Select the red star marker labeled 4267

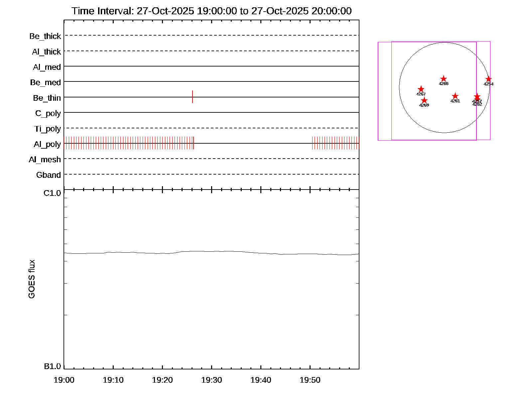coord(421,89)
